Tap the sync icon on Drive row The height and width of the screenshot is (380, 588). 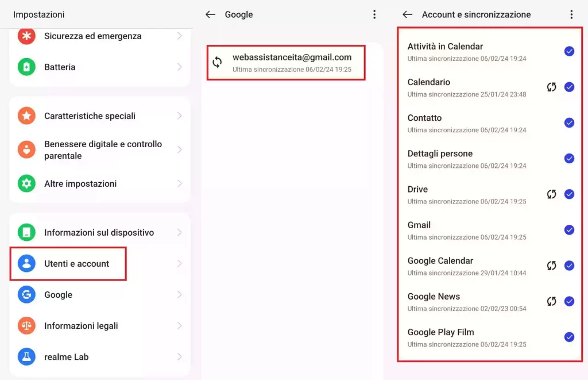coord(551,194)
